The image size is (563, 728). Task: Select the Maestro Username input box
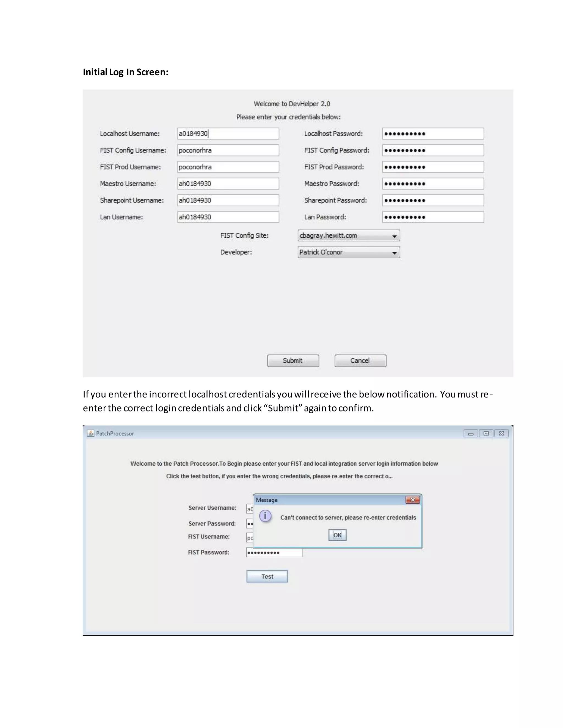point(228,184)
